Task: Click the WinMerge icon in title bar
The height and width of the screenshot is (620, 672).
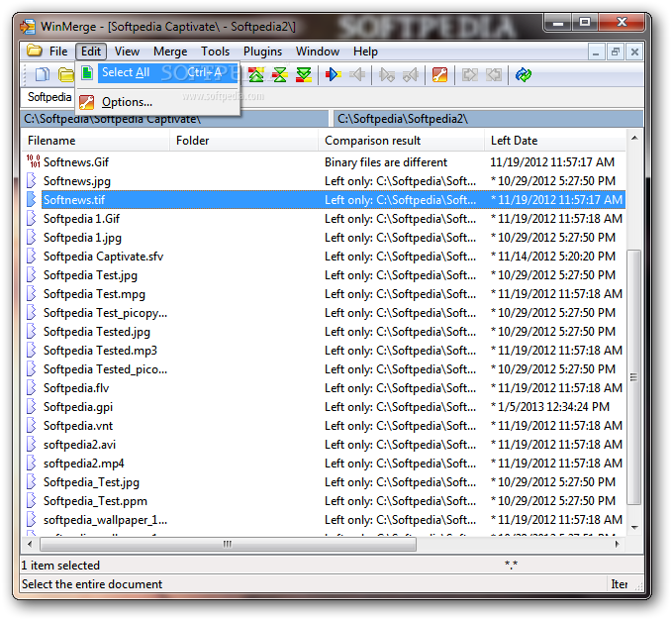Action: click(x=28, y=27)
